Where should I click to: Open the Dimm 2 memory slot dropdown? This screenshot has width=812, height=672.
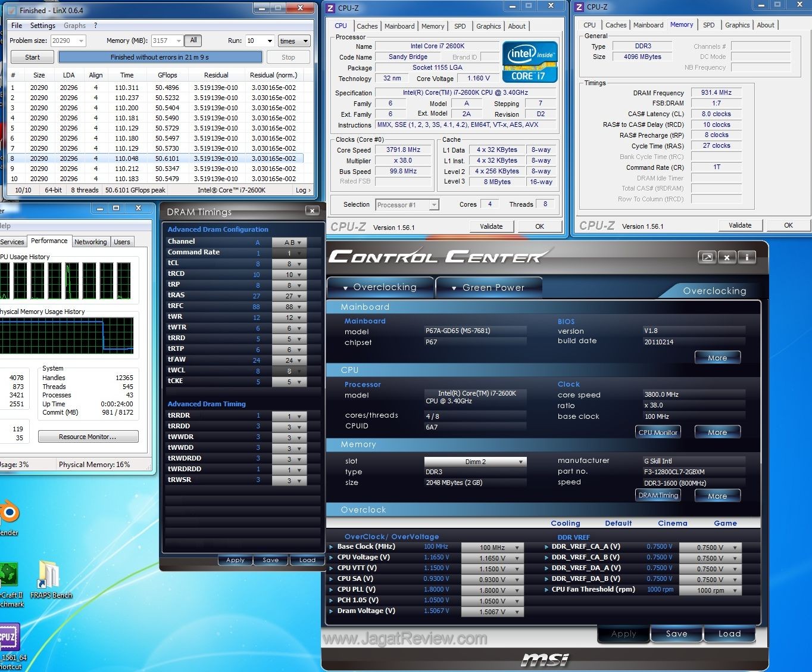pyautogui.click(x=475, y=462)
